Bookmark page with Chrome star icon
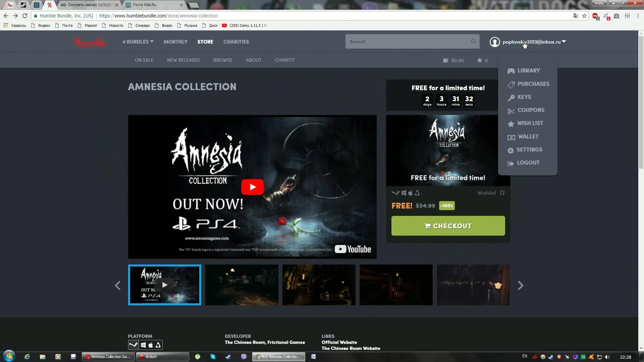 click(584, 16)
